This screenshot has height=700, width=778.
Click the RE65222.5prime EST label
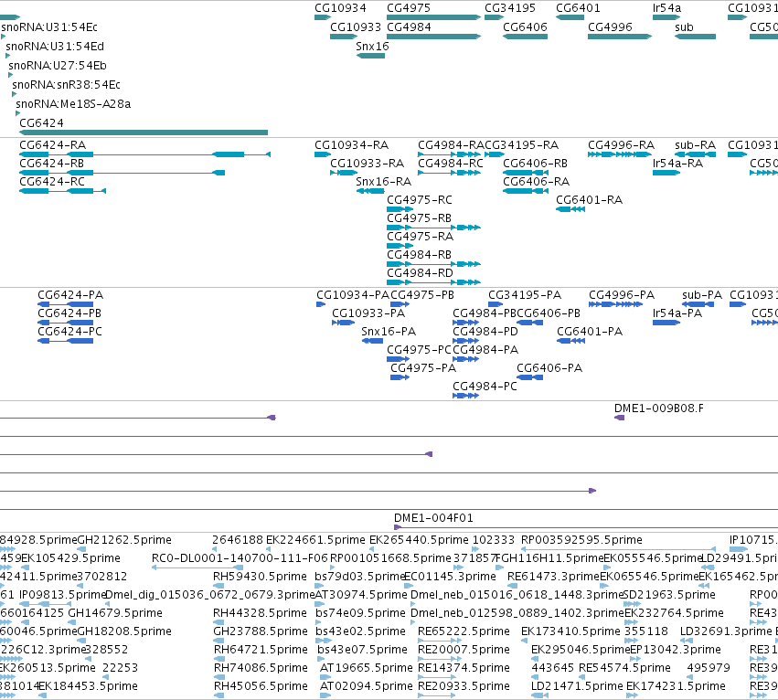point(464,631)
